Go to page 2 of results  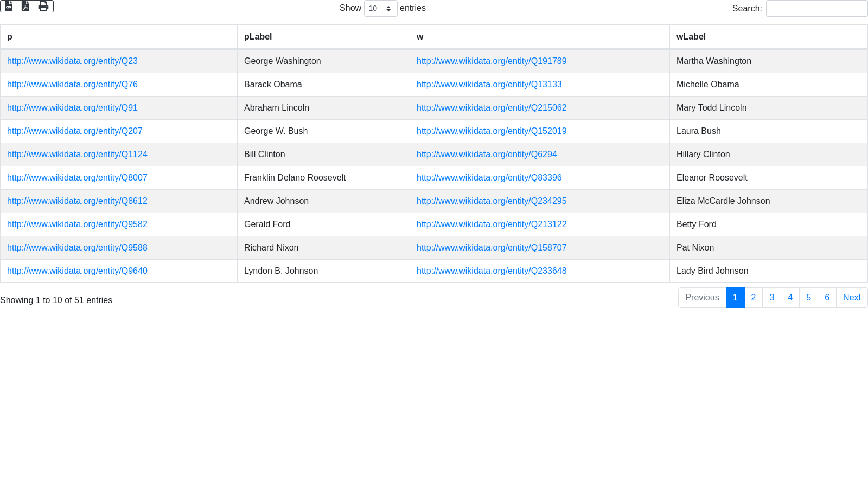point(753,298)
